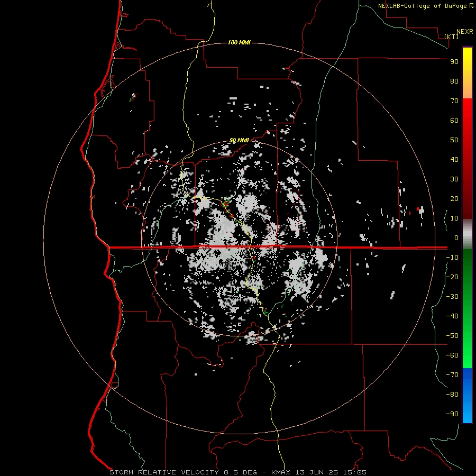Click the "KMAX" station identifier in the caption
Viewport: 476px width, 476px height.
click(280, 472)
